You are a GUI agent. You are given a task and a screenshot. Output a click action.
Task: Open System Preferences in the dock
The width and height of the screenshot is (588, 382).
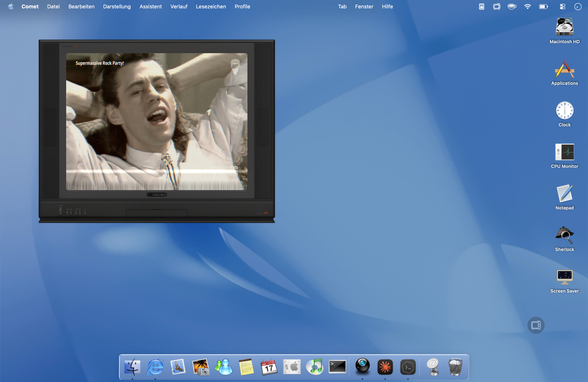(x=292, y=367)
